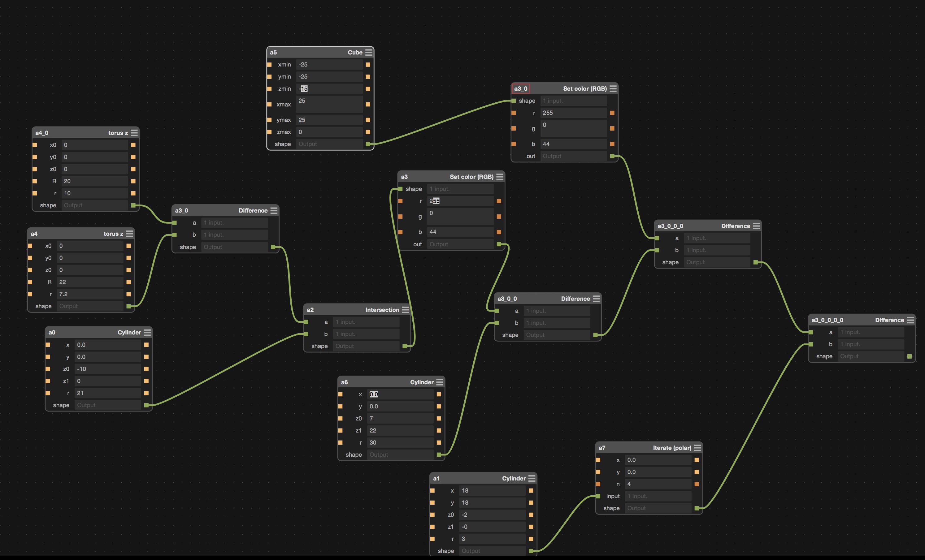This screenshot has height=560, width=925.
Task: Open menu of a0 Cylinder node
Action: click(147, 332)
